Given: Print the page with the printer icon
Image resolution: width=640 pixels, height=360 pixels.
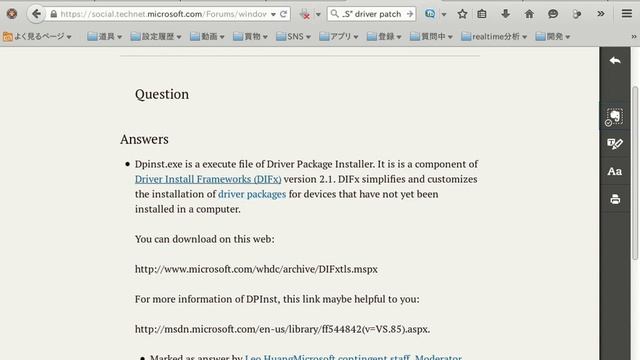Looking at the screenshot, I should 615,199.
